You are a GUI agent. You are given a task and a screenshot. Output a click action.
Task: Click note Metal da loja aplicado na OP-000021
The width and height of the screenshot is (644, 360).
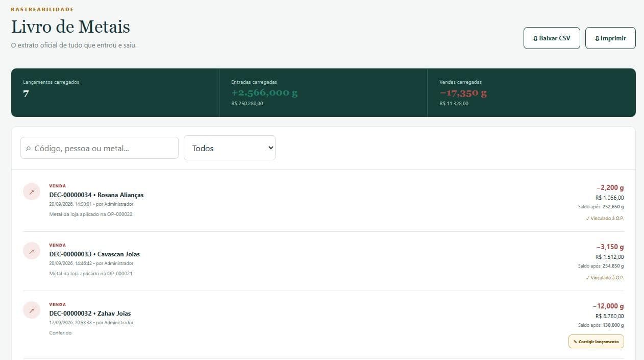click(91, 274)
